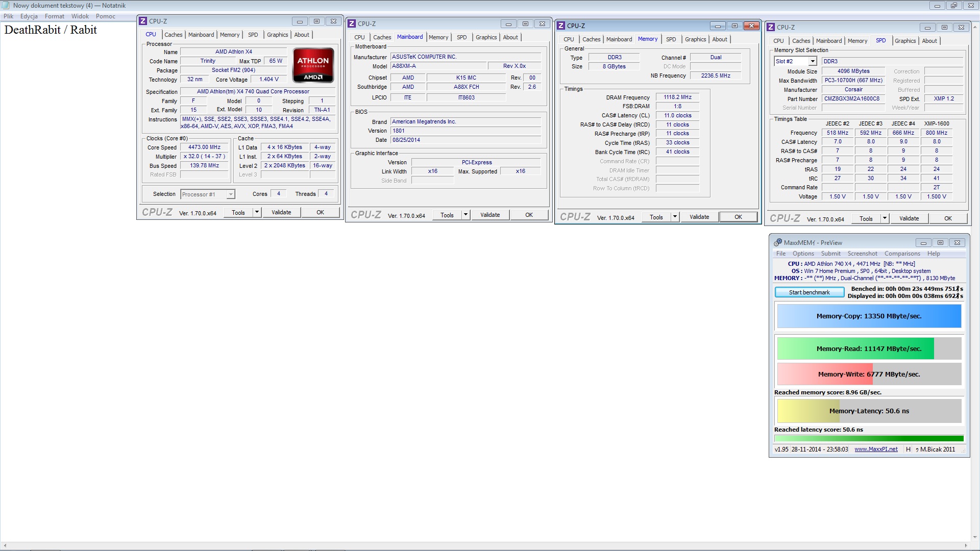Open Tools dropdown arrow in CPU window
The image size is (980, 551).
(x=257, y=212)
